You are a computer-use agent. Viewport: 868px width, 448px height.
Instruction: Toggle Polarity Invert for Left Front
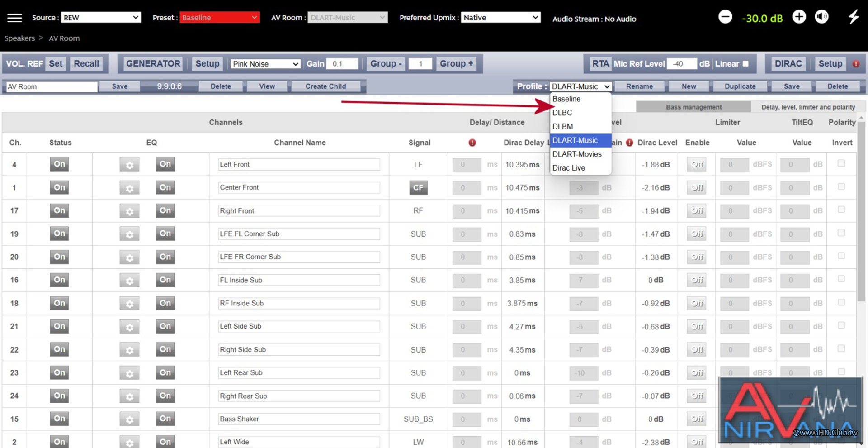point(841,163)
